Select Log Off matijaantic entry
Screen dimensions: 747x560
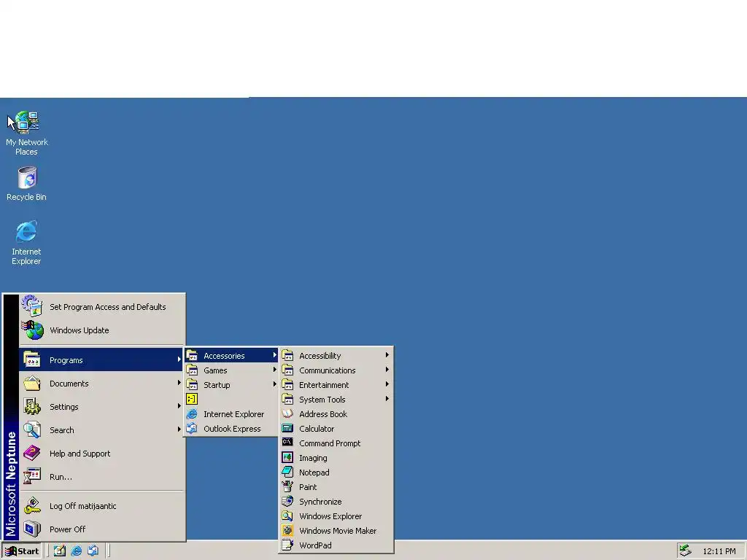click(x=102, y=506)
